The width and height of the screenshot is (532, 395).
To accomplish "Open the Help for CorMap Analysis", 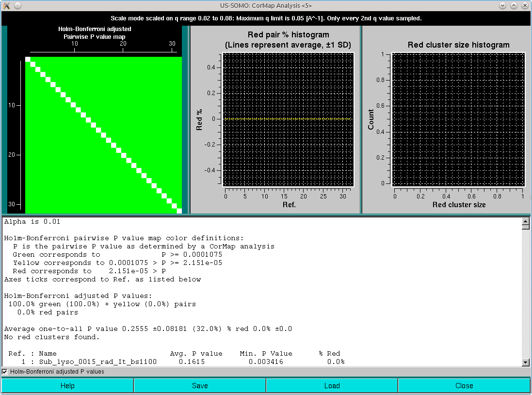I will coord(67,385).
